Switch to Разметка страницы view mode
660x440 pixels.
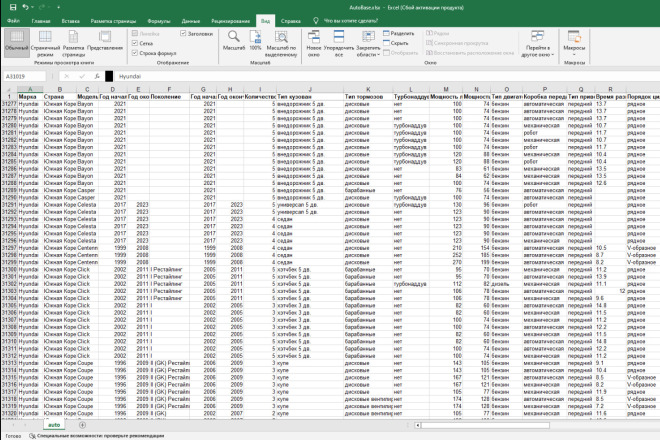click(x=74, y=43)
